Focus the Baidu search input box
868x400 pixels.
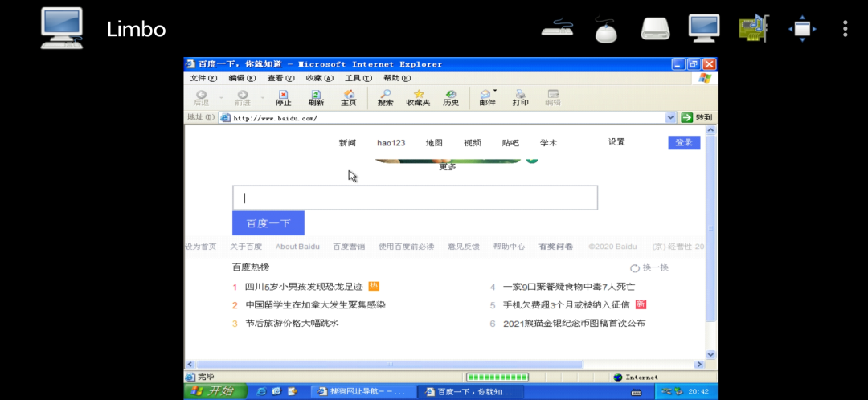(416, 198)
